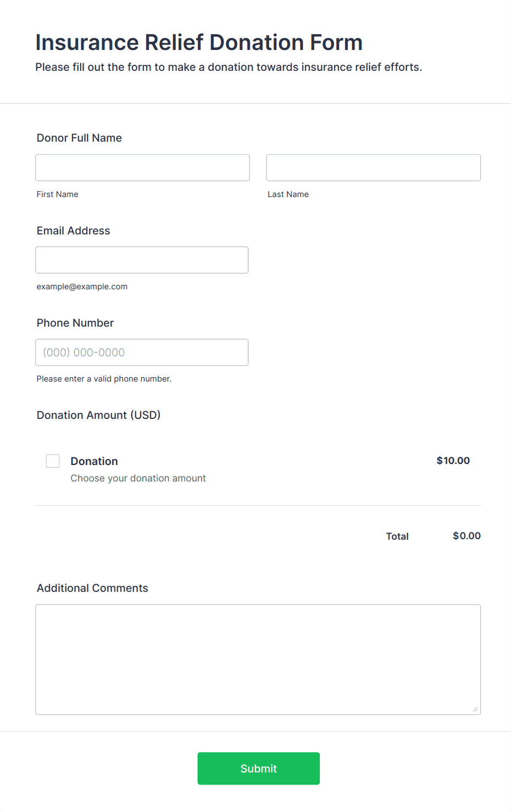Click the Last Name input field

373,167
